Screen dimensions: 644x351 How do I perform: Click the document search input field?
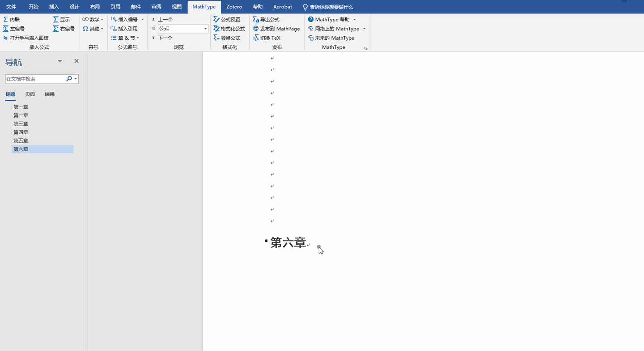pos(35,79)
